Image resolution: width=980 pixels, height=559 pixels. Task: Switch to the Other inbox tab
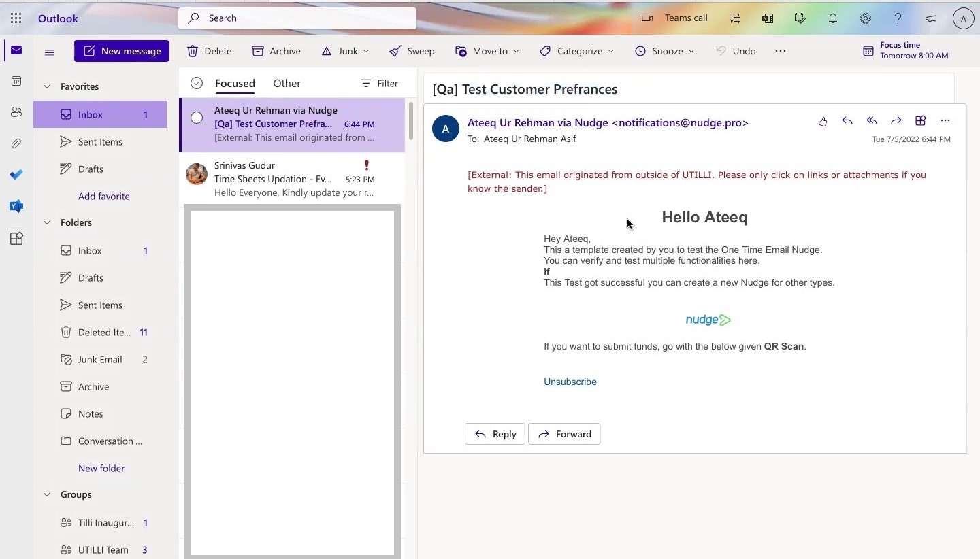pyautogui.click(x=287, y=83)
